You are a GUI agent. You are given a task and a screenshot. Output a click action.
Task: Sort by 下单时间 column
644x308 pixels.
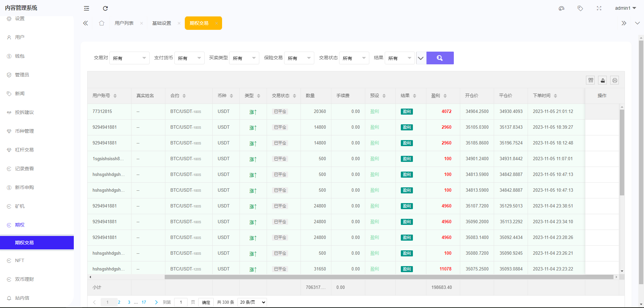tap(555, 96)
